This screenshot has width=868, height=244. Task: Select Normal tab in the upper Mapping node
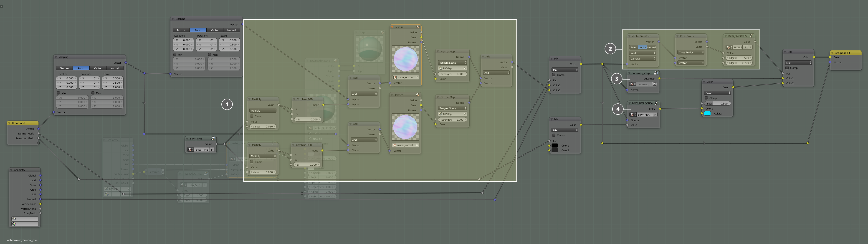231,30
